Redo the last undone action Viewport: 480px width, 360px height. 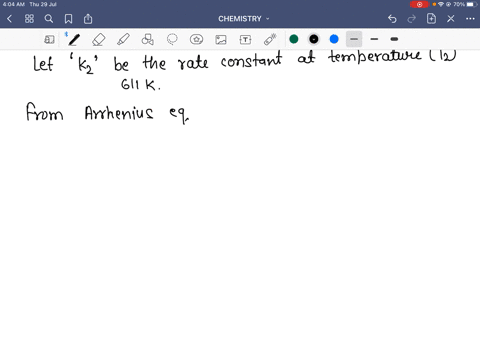click(412, 19)
